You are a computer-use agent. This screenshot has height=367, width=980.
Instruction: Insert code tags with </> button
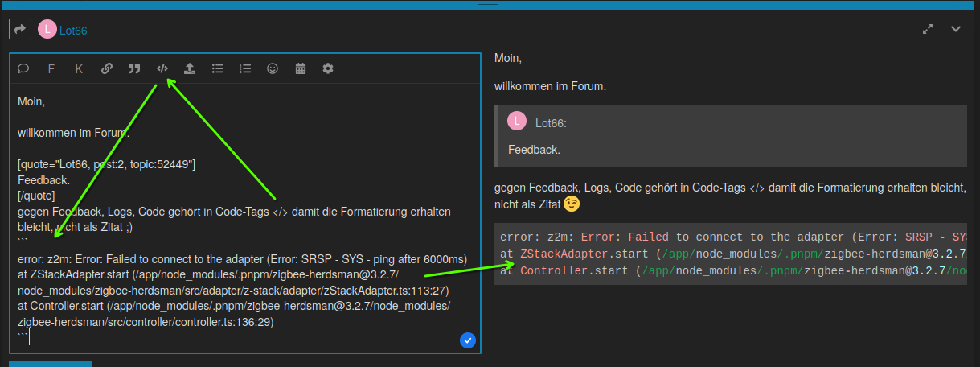162,68
